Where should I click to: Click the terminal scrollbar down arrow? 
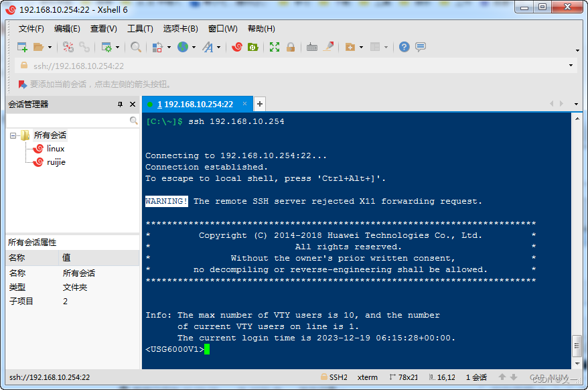click(577, 363)
